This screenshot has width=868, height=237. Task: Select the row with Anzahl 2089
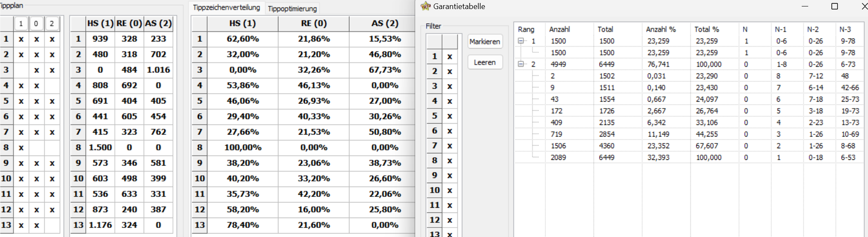(x=689, y=157)
